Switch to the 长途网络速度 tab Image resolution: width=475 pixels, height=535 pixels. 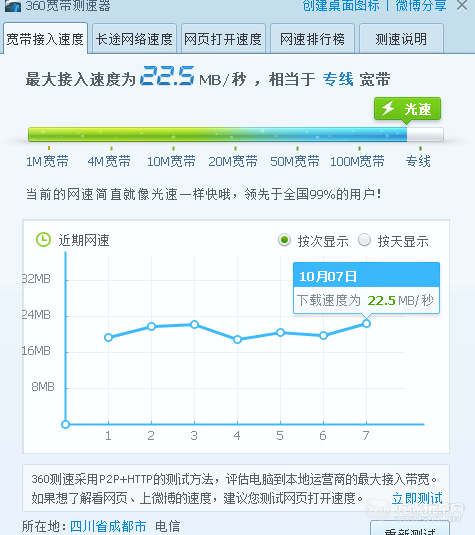(x=134, y=39)
